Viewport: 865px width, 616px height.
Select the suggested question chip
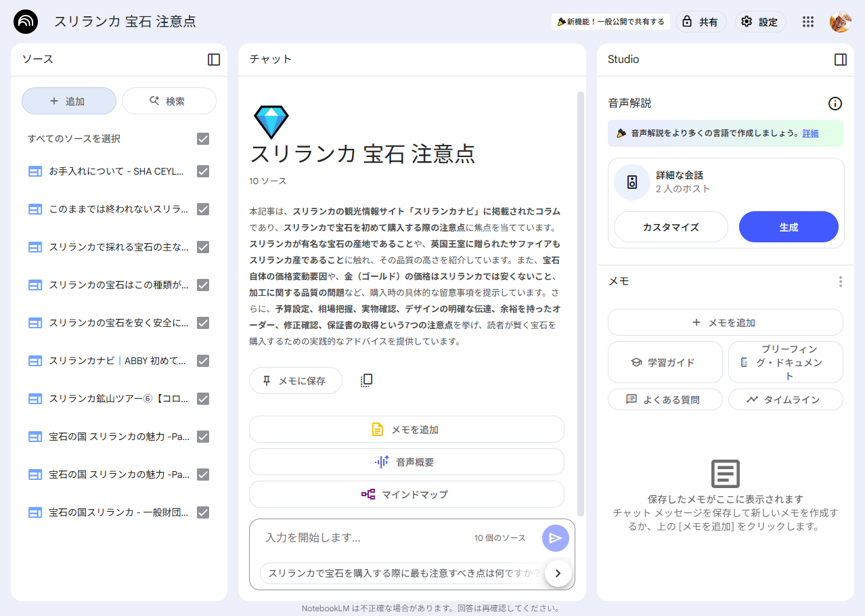[403, 573]
